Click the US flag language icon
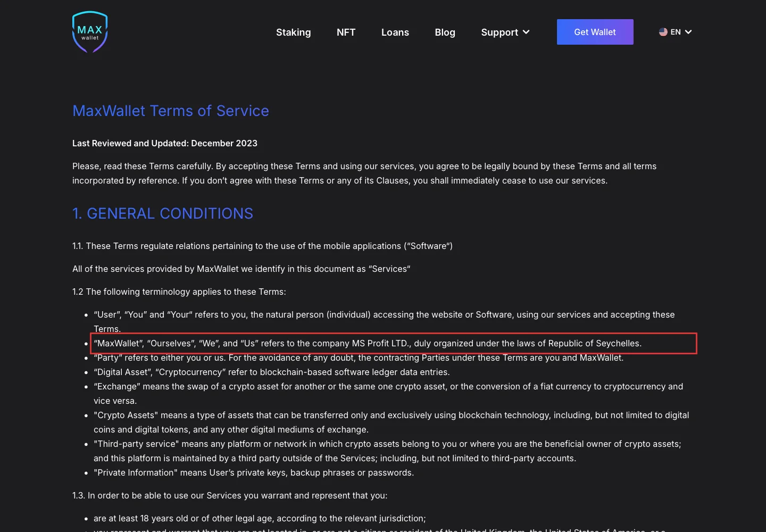This screenshot has width=766, height=532. click(x=663, y=32)
